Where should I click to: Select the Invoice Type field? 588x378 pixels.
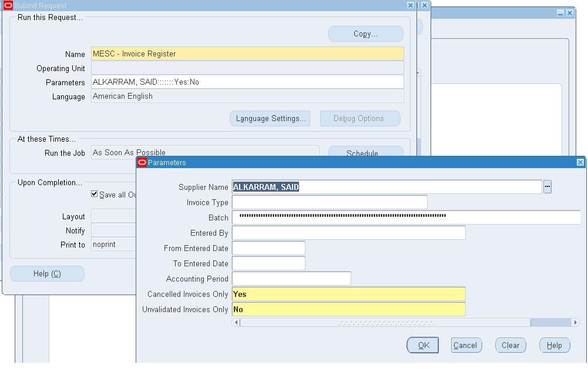pos(330,203)
